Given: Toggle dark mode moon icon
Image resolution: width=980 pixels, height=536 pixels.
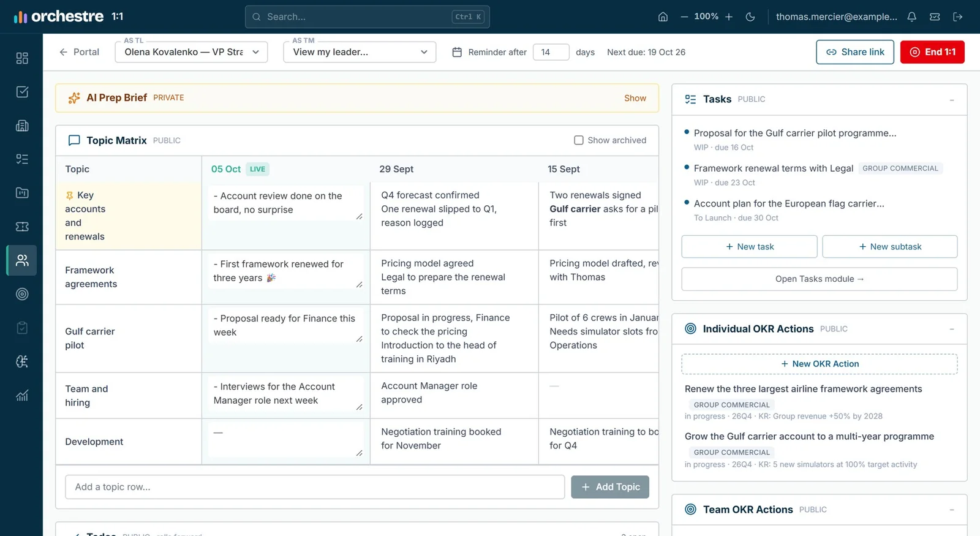Looking at the screenshot, I should tap(750, 17).
